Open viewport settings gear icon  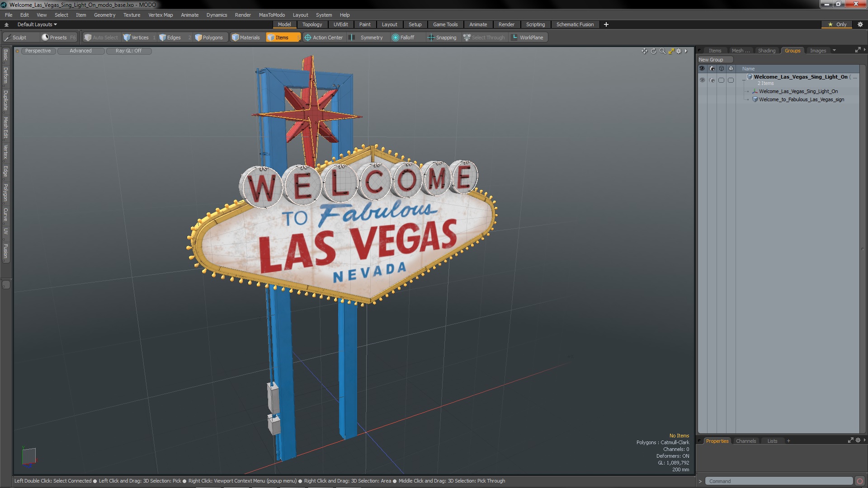coord(679,51)
